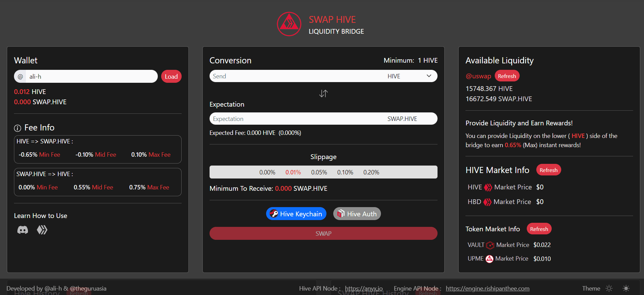This screenshot has height=295, width=644.
Task: Choose 0.20% slippage
Action: click(x=371, y=172)
